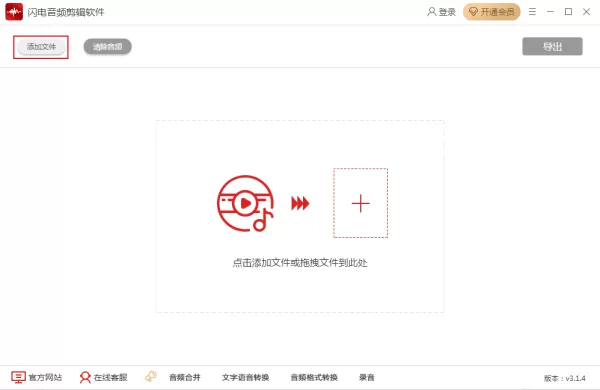
Task: Open the 文字语音转换 text-to-speech tool
Action: (245, 377)
